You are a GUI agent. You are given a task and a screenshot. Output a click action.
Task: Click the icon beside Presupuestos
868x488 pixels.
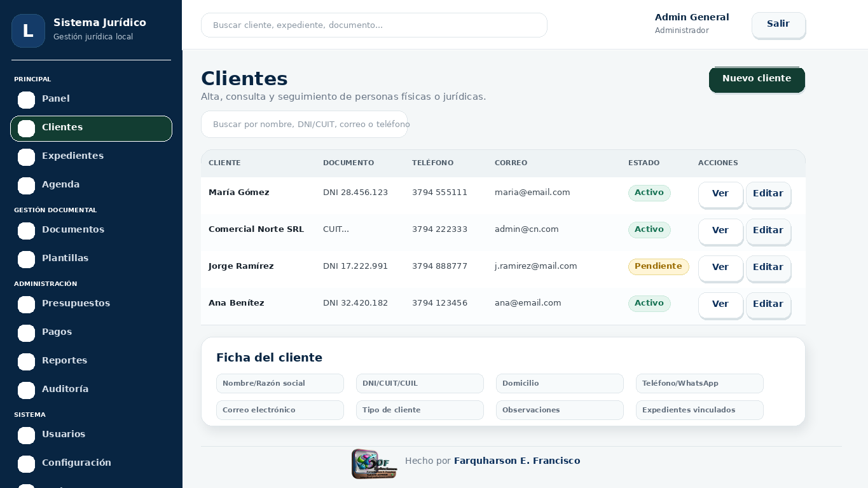pyautogui.click(x=26, y=304)
